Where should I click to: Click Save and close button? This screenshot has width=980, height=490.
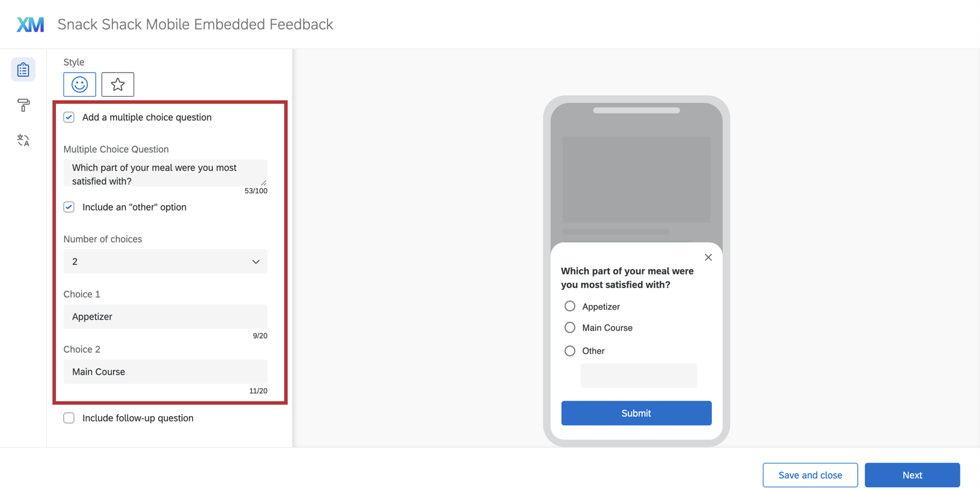(x=810, y=475)
